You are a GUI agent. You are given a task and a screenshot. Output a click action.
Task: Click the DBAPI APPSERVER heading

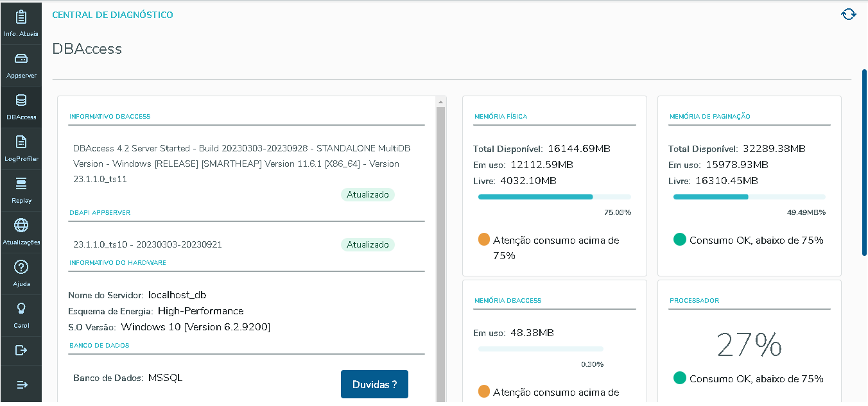pos(100,212)
